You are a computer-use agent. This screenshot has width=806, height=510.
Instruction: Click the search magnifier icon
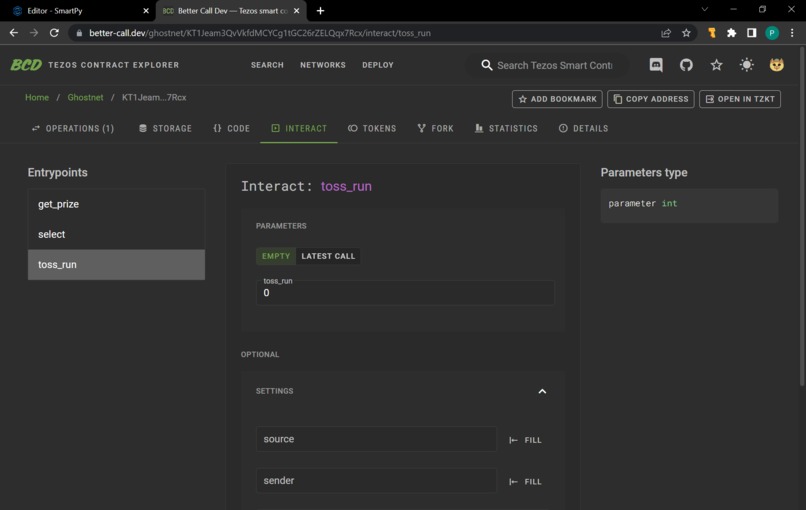tap(486, 65)
